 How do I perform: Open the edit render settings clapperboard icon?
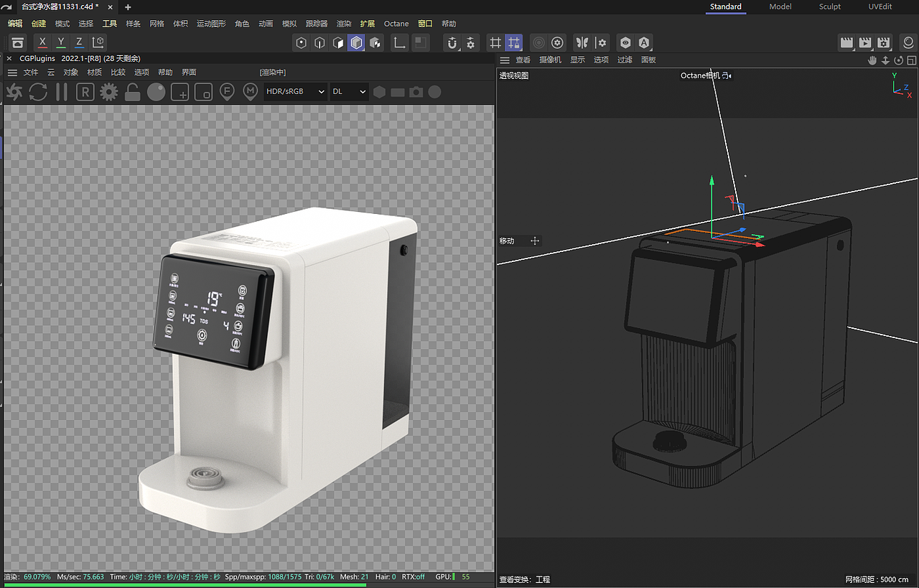[884, 43]
